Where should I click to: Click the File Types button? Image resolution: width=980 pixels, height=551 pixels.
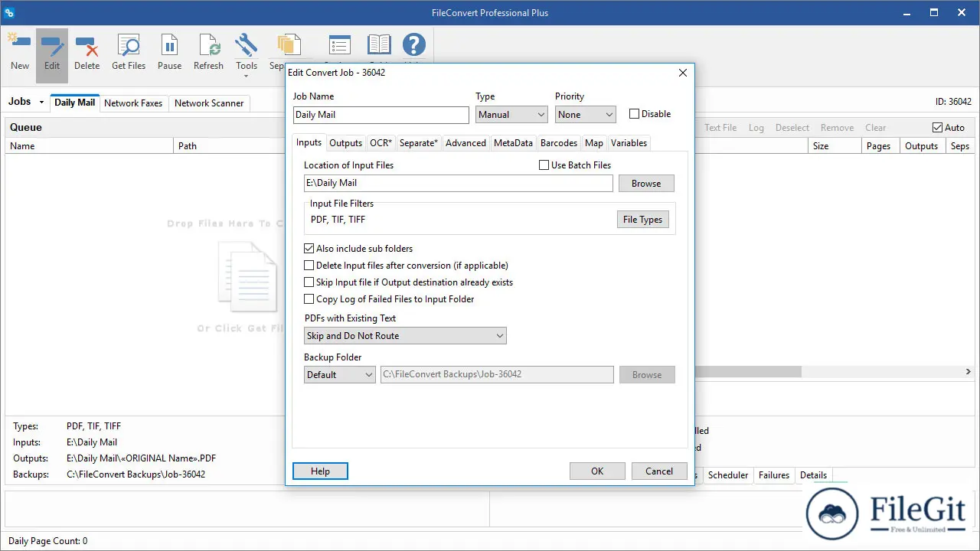[643, 220]
